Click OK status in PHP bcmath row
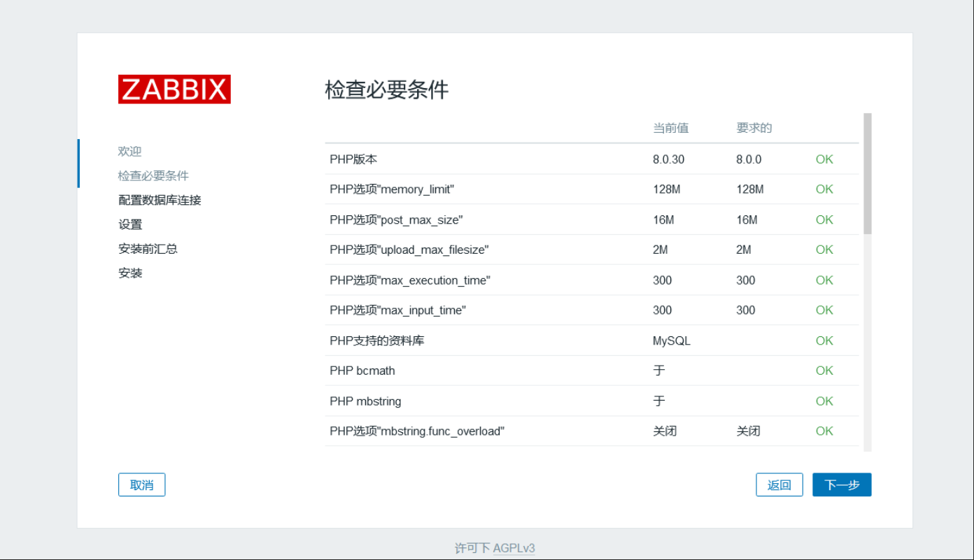974x560 pixels. tap(824, 371)
